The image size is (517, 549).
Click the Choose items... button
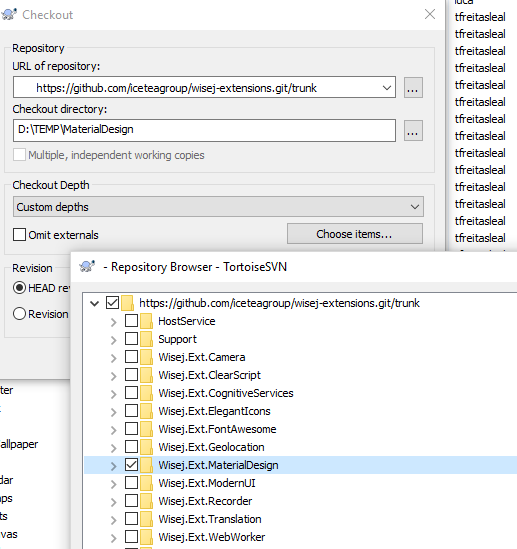355,234
